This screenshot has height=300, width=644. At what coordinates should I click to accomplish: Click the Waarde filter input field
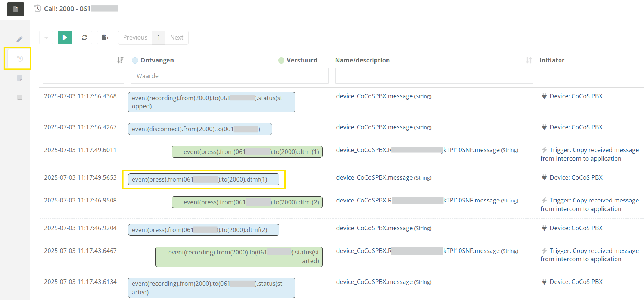coord(229,76)
